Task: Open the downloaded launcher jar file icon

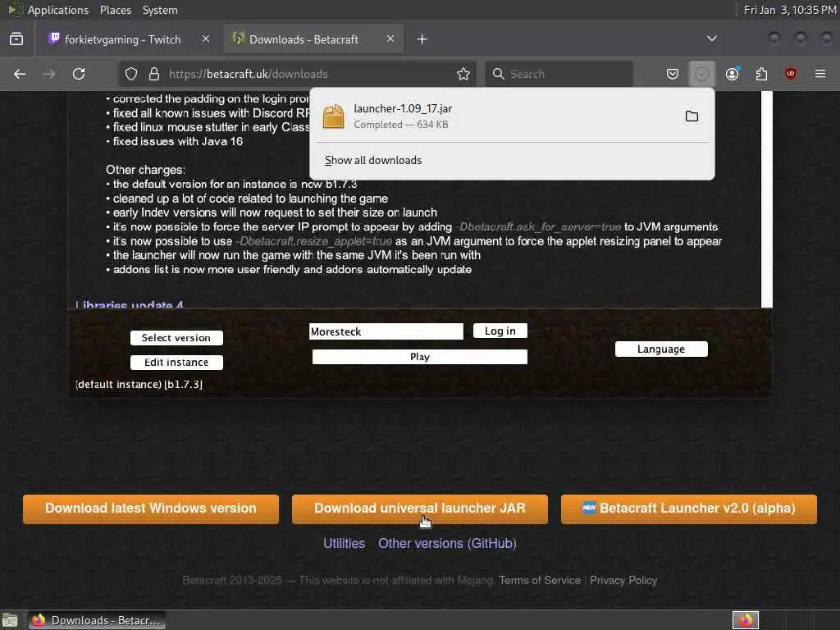Action: click(x=333, y=116)
